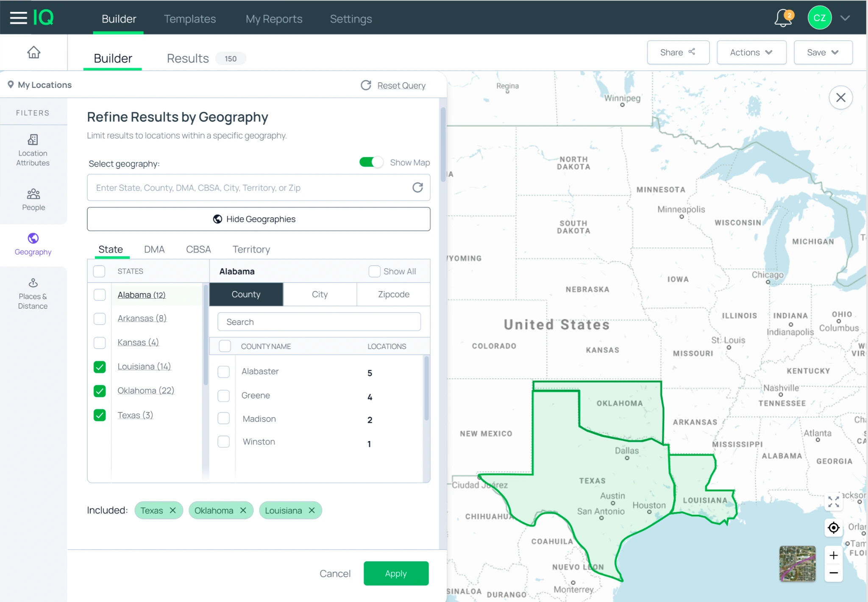Open the CZ user avatar
The width and height of the screenshot is (868, 602).
click(x=819, y=18)
